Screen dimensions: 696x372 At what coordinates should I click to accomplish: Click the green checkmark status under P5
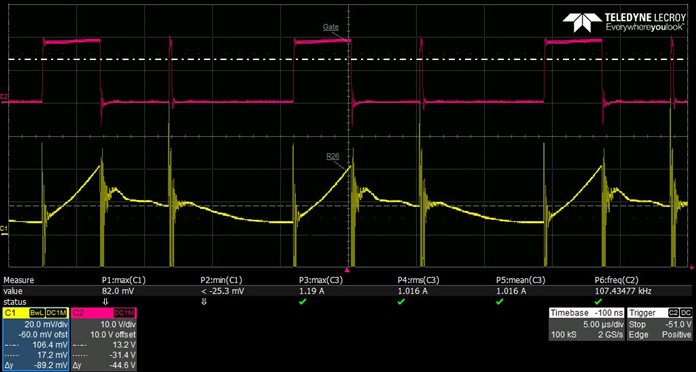(x=499, y=302)
